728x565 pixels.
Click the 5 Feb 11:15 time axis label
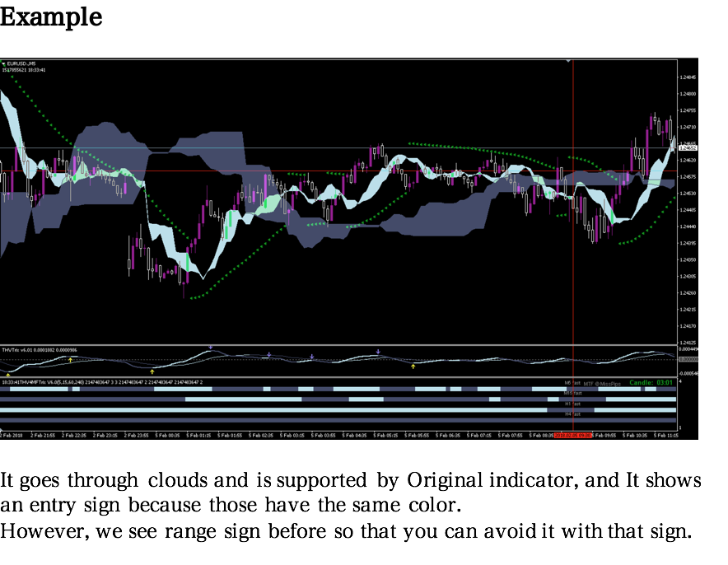[x=665, y=436]
